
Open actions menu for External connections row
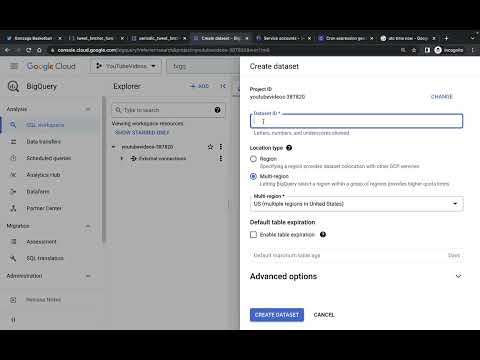point(221,159)
